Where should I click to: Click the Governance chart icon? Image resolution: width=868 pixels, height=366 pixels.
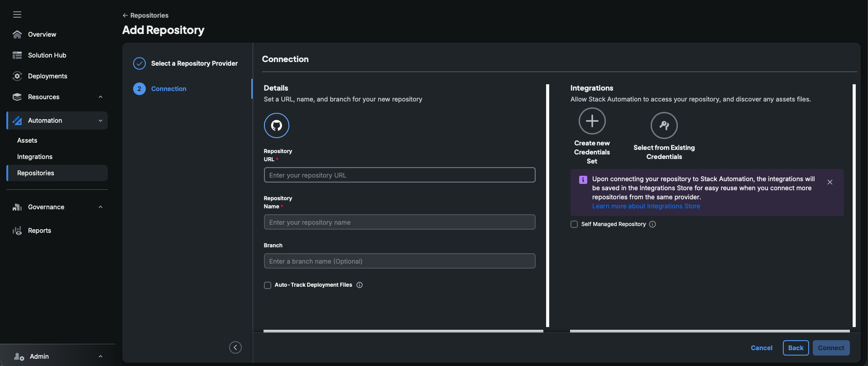coord(17,207)
